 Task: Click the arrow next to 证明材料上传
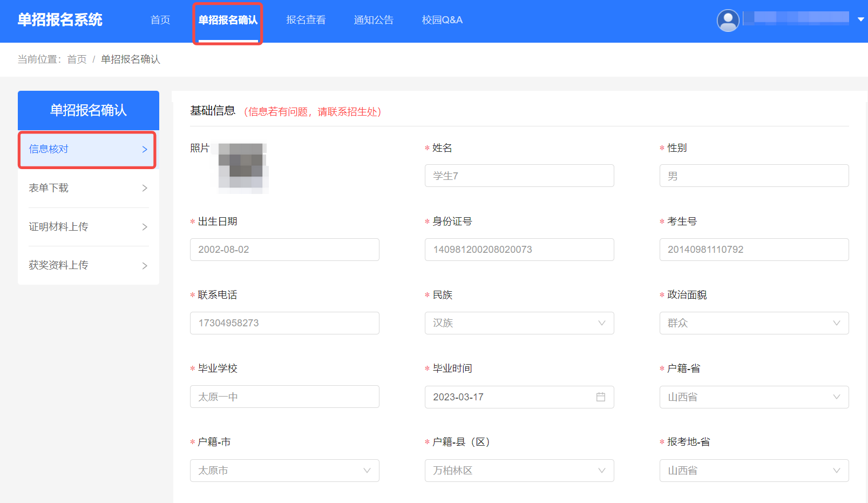click(144, 227)
